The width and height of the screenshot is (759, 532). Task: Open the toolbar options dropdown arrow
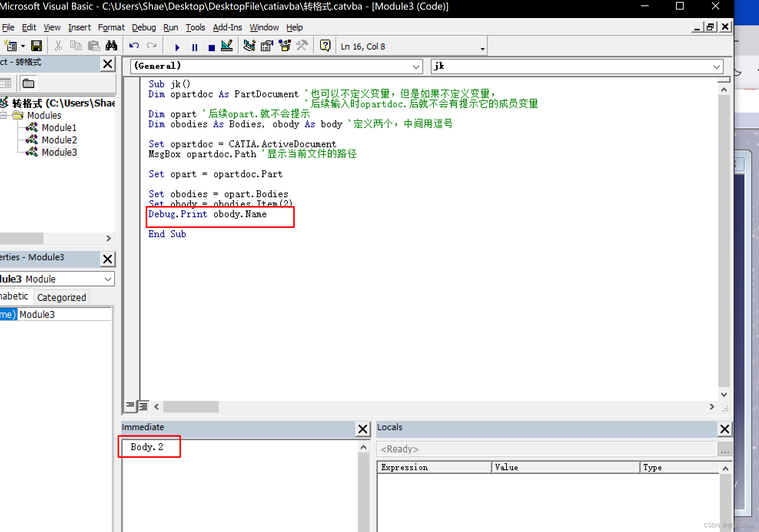coord(482,49)
